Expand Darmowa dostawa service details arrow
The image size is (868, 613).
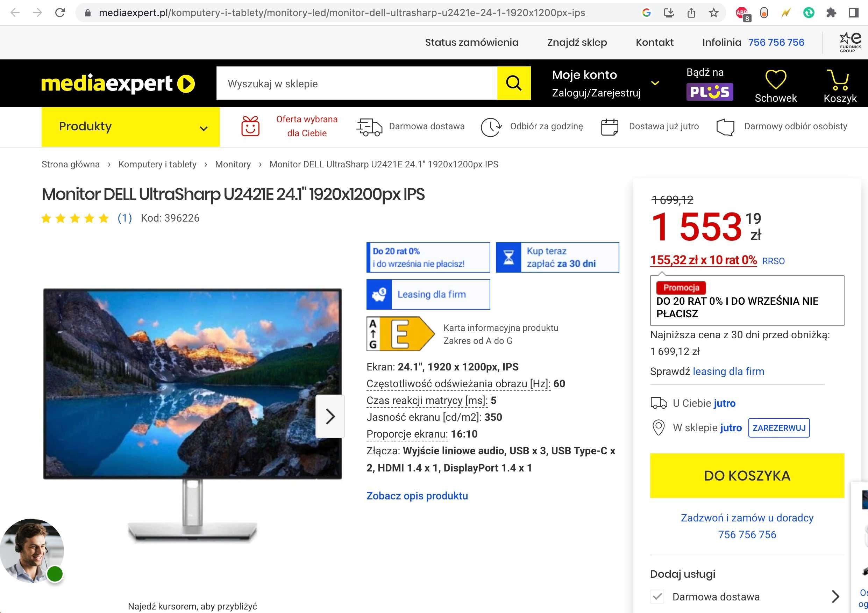(835, 596)
